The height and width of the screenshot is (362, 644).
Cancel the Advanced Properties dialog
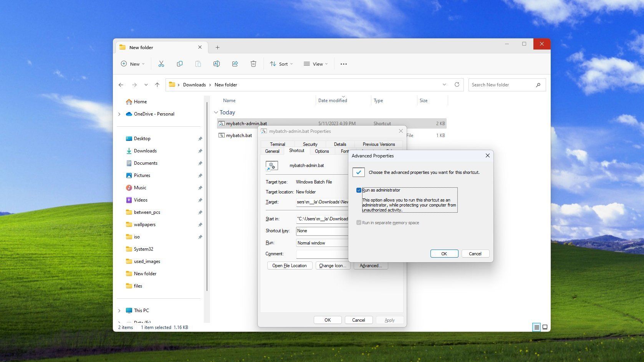(x=475, y=254)
